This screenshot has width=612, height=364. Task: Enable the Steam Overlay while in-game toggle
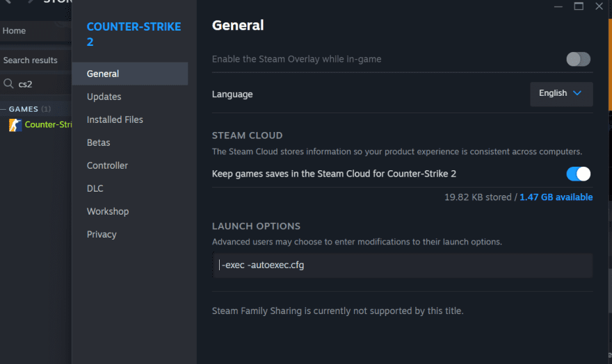coord(578,59)
